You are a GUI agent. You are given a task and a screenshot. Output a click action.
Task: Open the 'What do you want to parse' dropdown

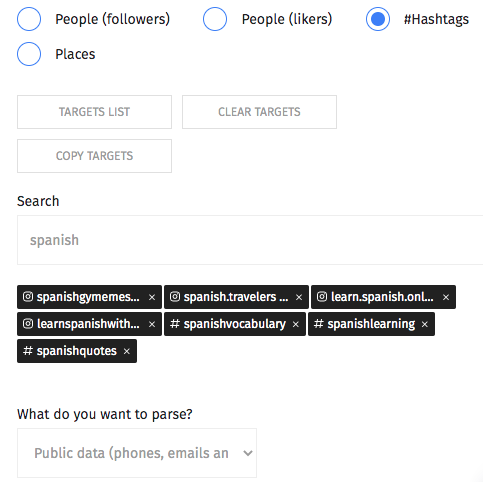pyautogui.click(x=137, y=453)
